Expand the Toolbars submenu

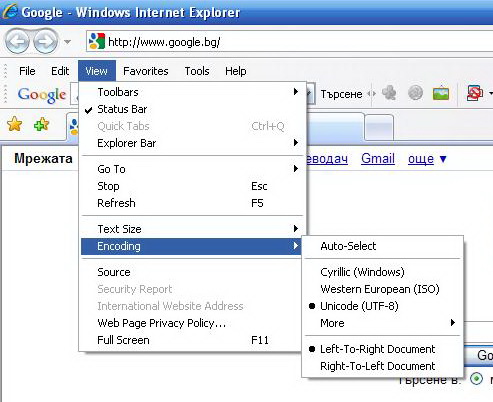(192, 92)
